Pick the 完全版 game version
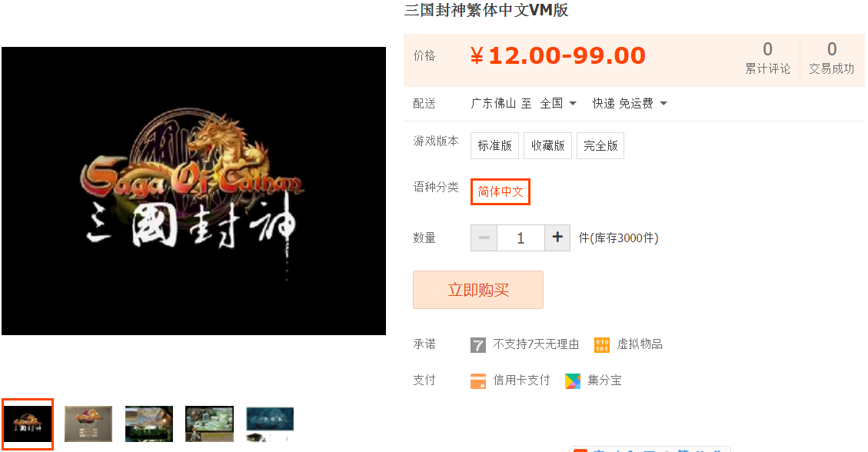Image resolution: width=868 pixels, height=452 pixels. pyautogui.click(x=600, y=145)
